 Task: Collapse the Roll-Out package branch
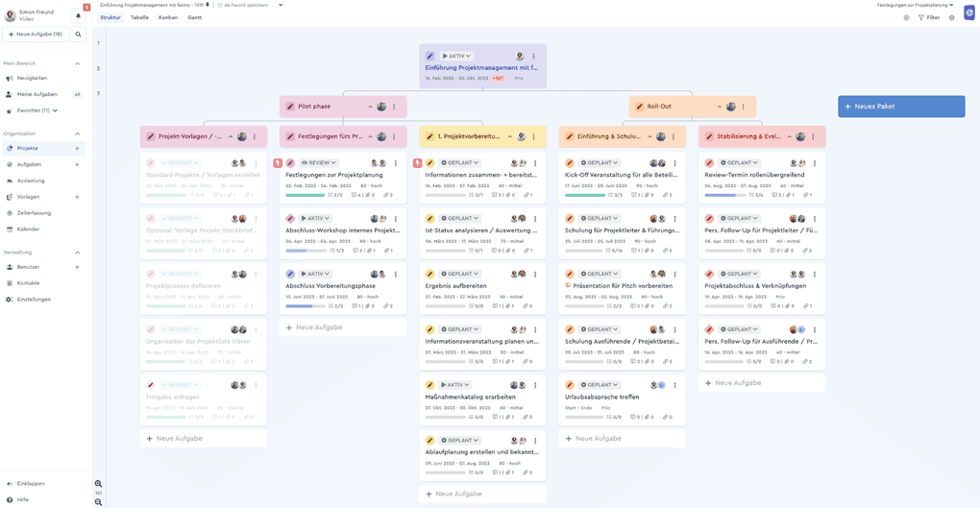coord(719,107)
